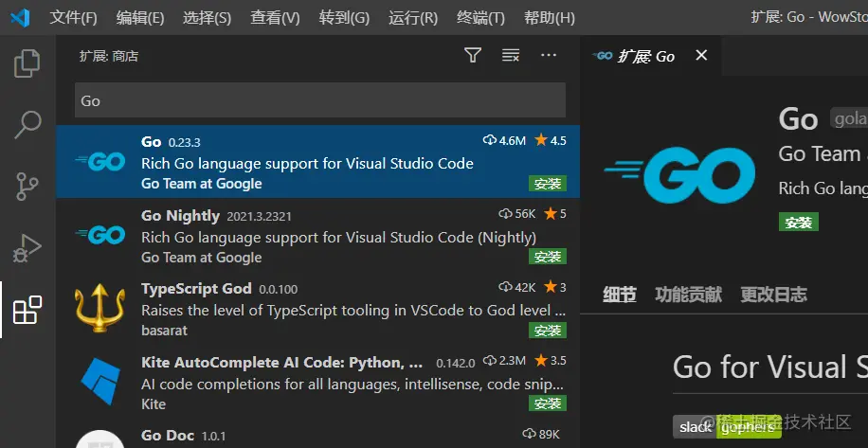Image resolution: width=868 pixels, height=448 pixels.
Task: Switch to the 更改日志 tab
Action: [773, 295]
